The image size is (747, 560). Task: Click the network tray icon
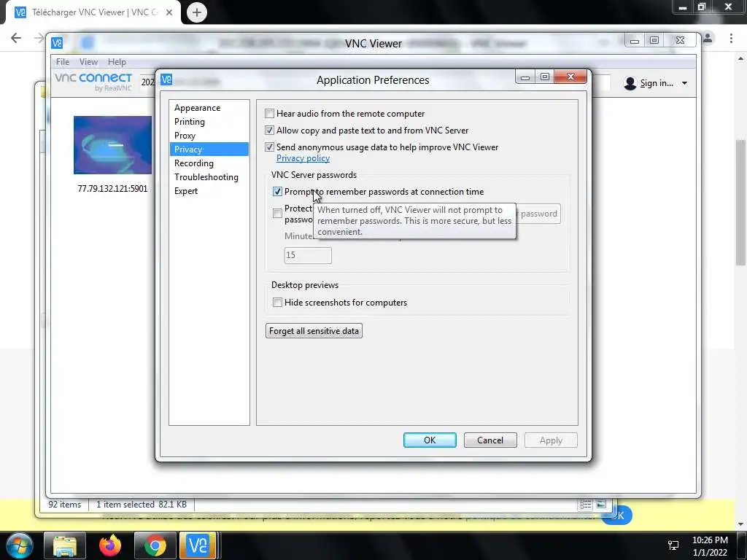click(673, 545)
